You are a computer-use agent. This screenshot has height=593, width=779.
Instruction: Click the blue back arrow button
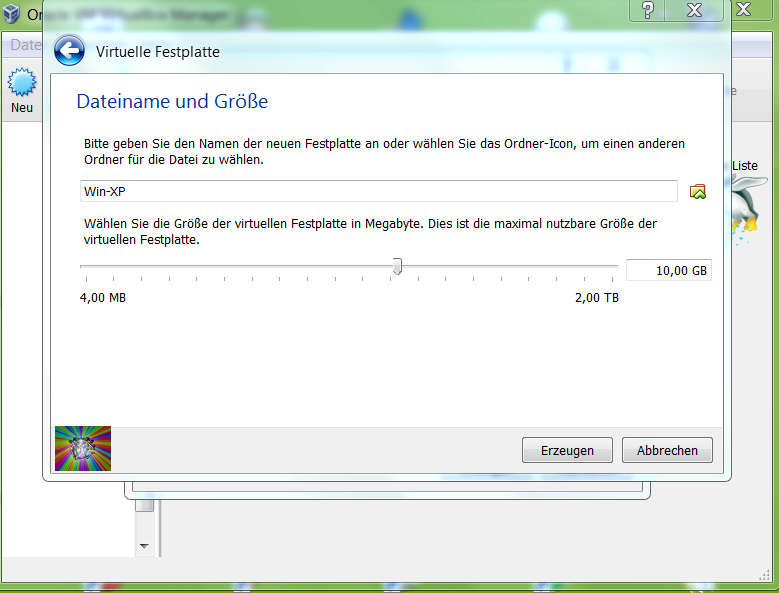tap(69, 51)
